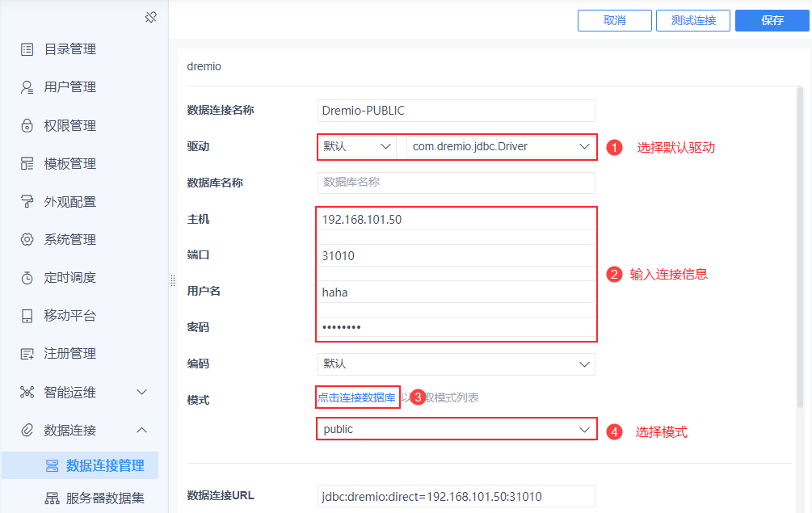Click the 用户名 field showing haha
The image size is (812, 513).
[x=456, y=292]
